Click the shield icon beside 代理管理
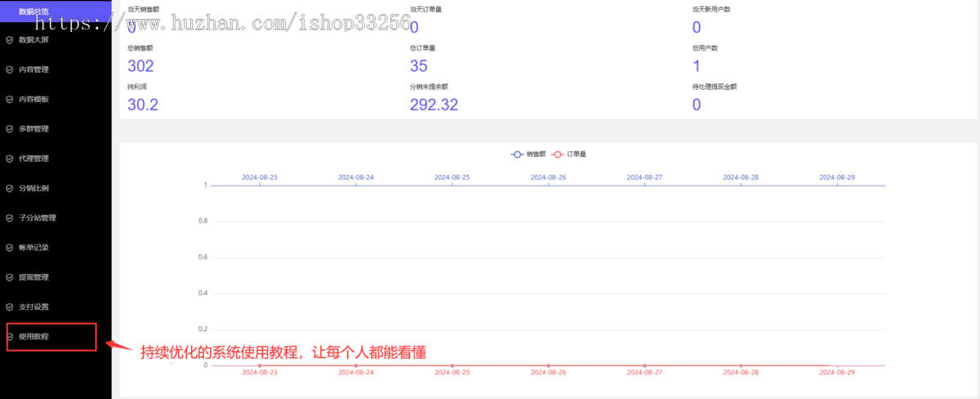The width and height of the screenshot is (980, 399). pos(10,159)
